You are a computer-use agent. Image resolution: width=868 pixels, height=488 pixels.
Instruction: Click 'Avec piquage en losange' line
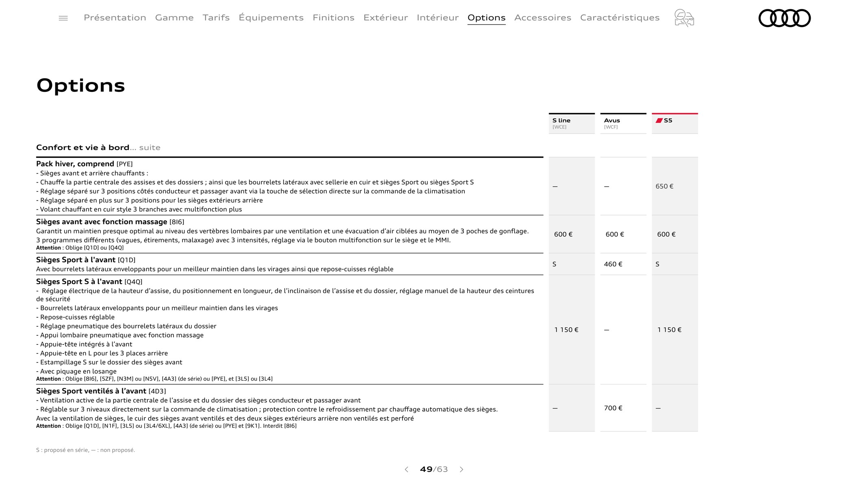(77, 371)
